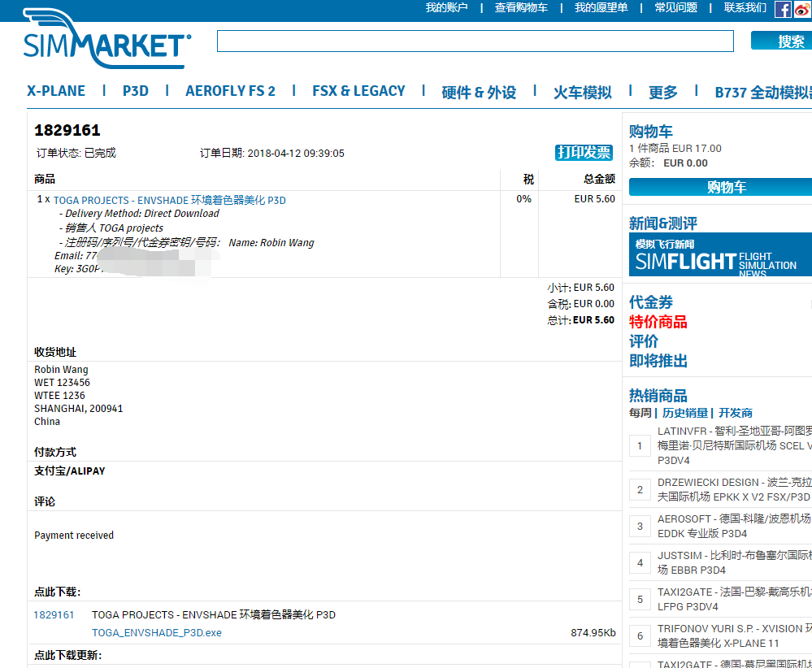Open the 1829161 order number download link
Image resolution: width=812 pixels, height=668 pixels.
point(54,614)
